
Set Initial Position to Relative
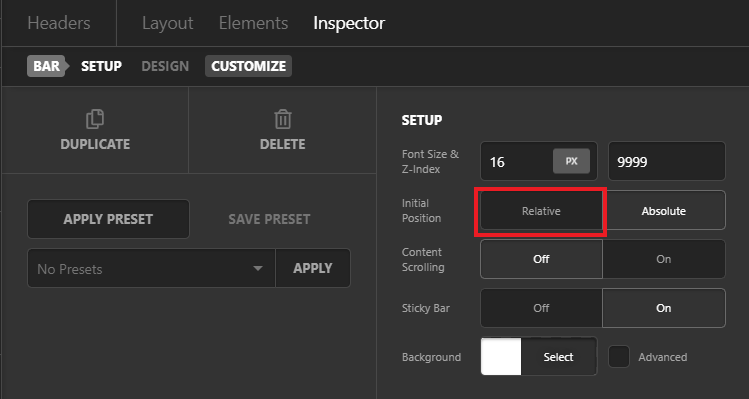[541, 211]
